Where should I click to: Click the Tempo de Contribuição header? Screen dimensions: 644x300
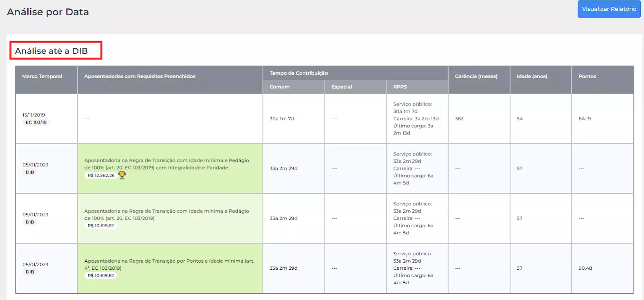pyautogui.click(x=299, y=73)
